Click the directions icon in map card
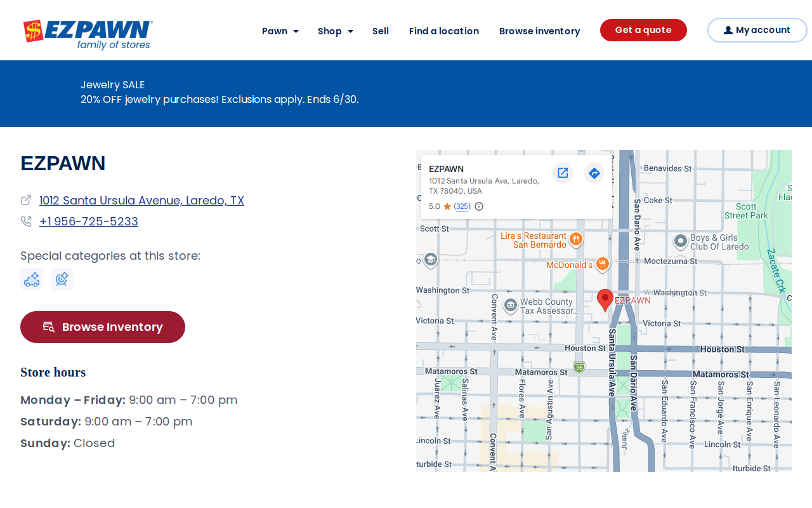Image resolution: width=812 pixels, height=508 pixels. pyautogui.click(x=594, y=173)
